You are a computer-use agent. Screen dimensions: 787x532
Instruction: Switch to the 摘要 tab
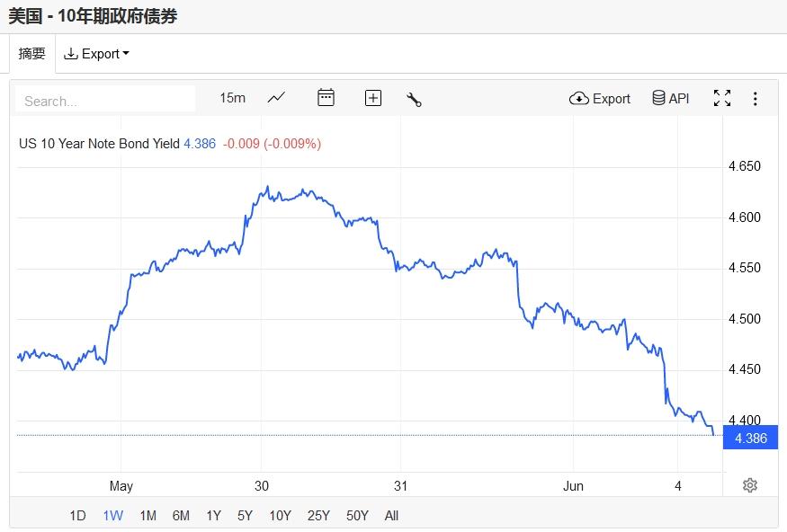(31, 54)
